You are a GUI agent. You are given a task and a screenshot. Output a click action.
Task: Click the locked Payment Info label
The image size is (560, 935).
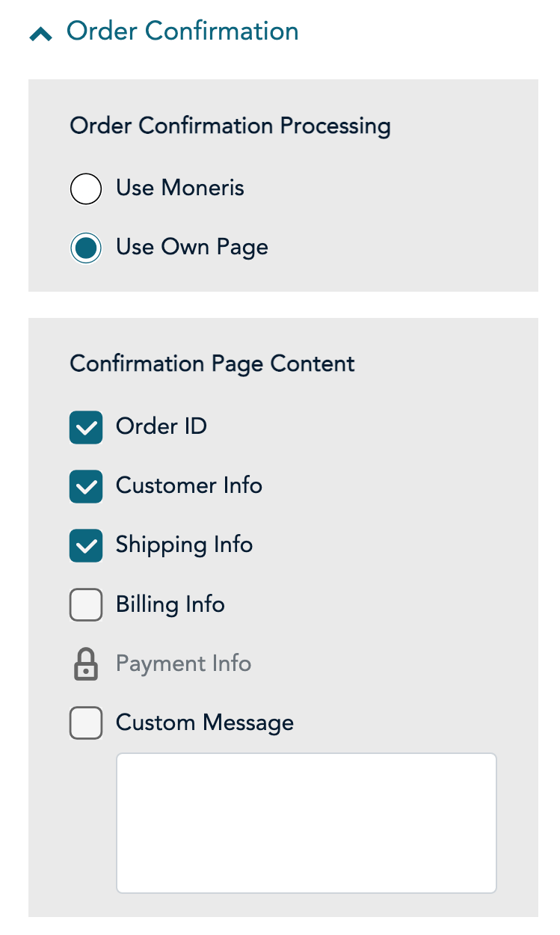[183, 664]
